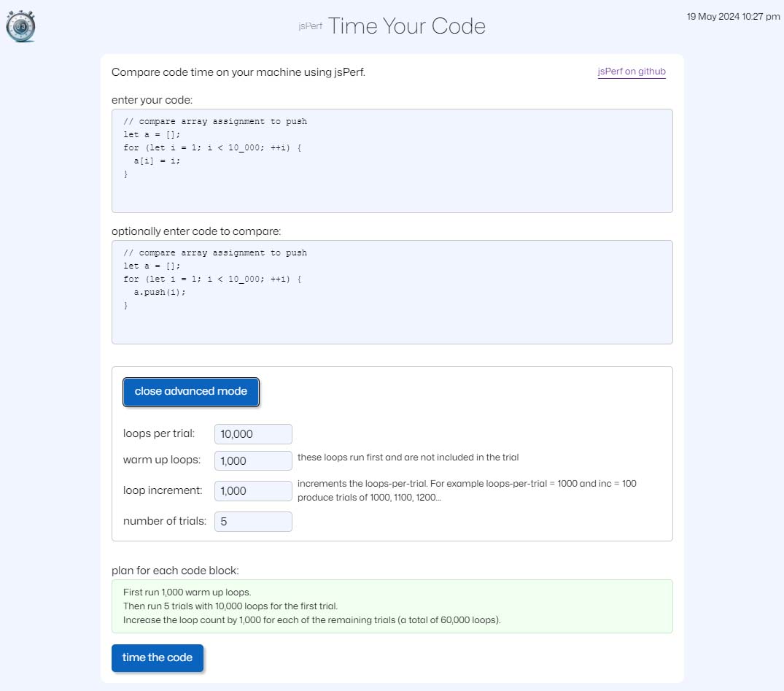Click the 'loops per trial:' label

(159, 433)
